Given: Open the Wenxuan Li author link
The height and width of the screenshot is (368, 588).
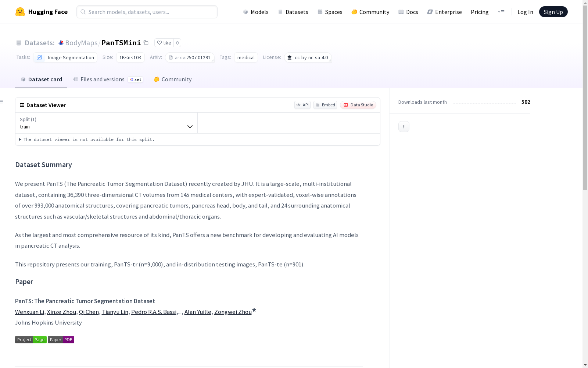Looking at the screenshot, I should coord(29,312).
